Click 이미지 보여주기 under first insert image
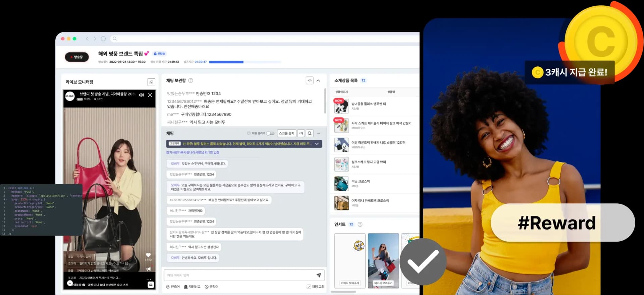 coord(350,283)
